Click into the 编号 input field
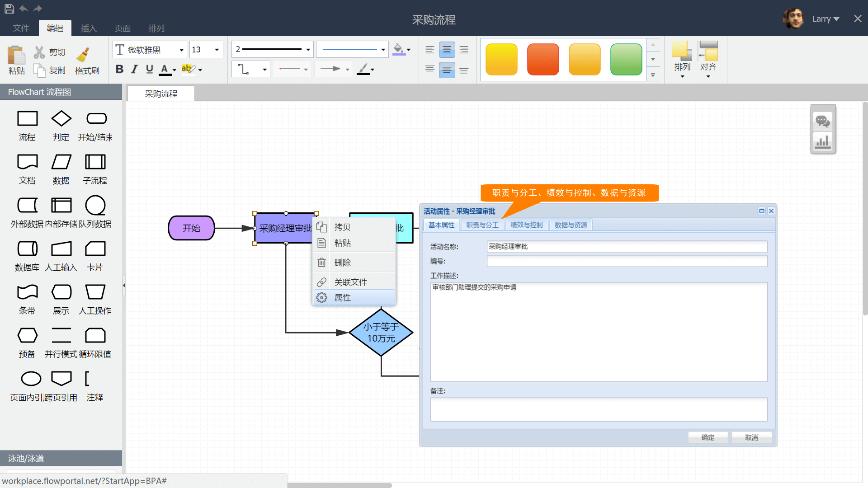This screenshot has height=488, width=868. click(627, 261)
